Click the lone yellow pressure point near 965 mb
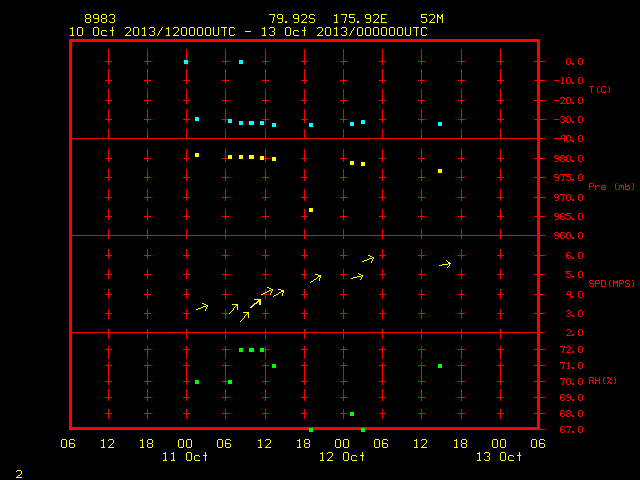This screenshot has height=480, width=640. (x=311, y=210)
